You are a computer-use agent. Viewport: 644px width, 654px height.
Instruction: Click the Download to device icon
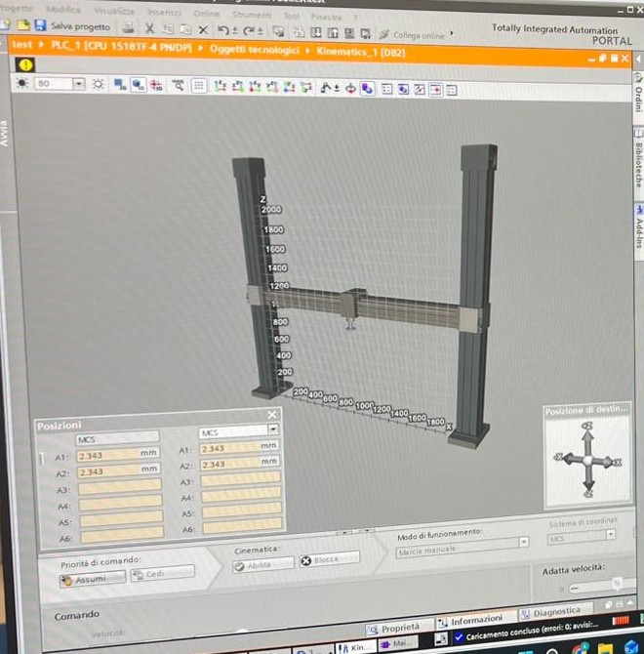[x=316, y=32]
